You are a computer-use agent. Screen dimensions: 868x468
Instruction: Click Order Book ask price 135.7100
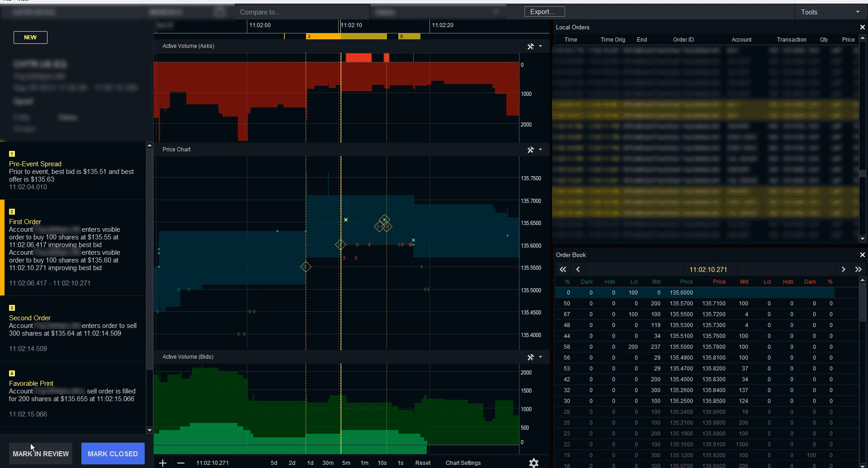tap(714, 304)
